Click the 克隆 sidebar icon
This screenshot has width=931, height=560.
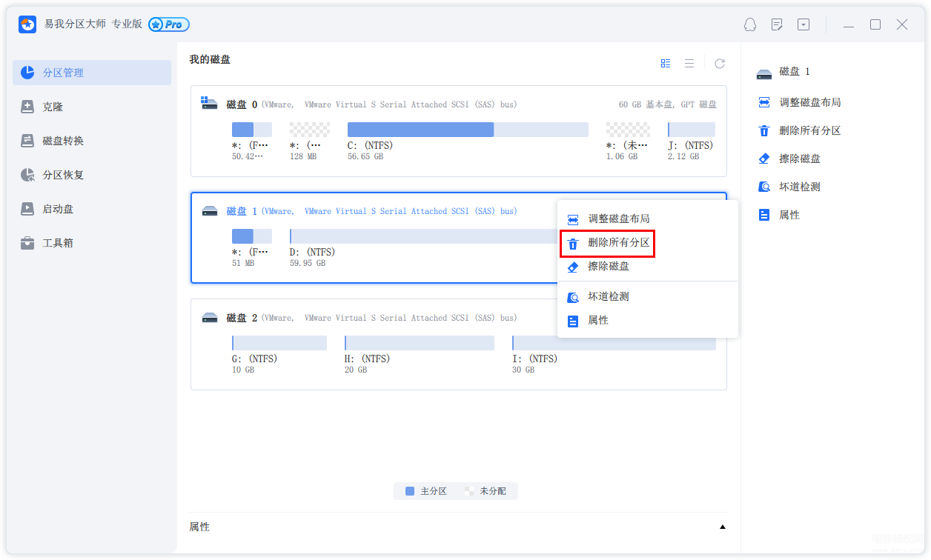(27, 107)
